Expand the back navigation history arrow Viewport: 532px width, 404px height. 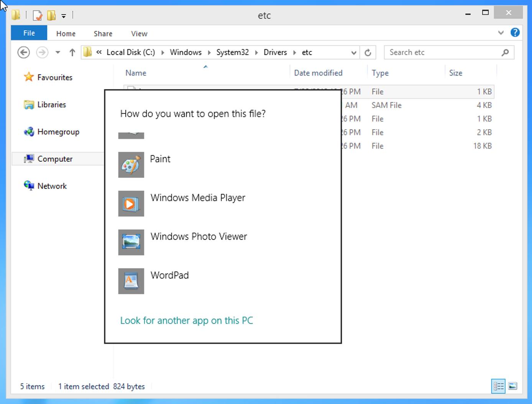pos(57,52)
